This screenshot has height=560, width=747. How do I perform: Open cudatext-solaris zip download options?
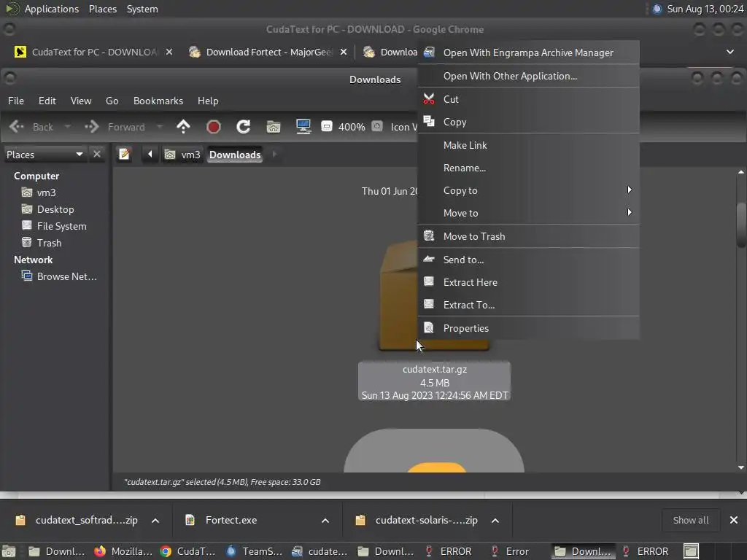pos(495,521)
